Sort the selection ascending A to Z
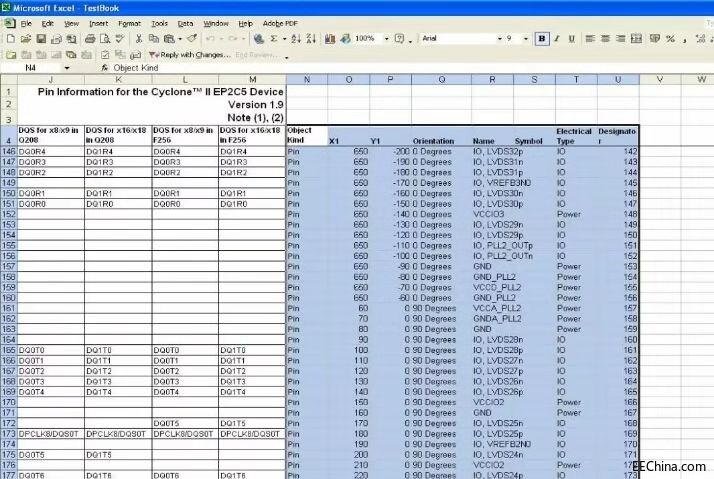This screenshot has width=714, height=479. pyautogui.click(x=296, y=39)
